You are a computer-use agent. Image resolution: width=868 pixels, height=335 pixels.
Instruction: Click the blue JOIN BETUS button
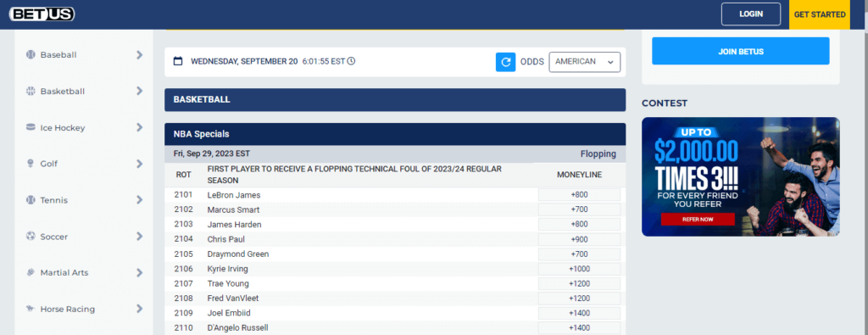[x=740, y=52]
